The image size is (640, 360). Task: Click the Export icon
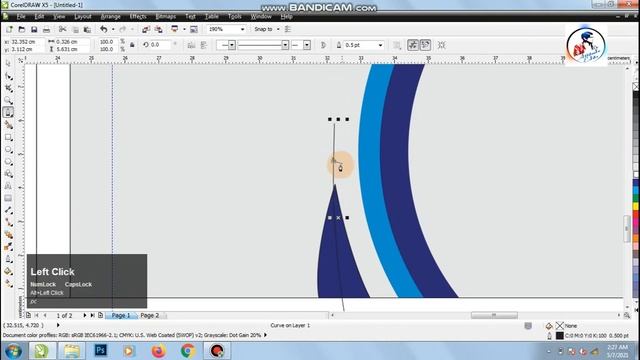coord(158,29)
